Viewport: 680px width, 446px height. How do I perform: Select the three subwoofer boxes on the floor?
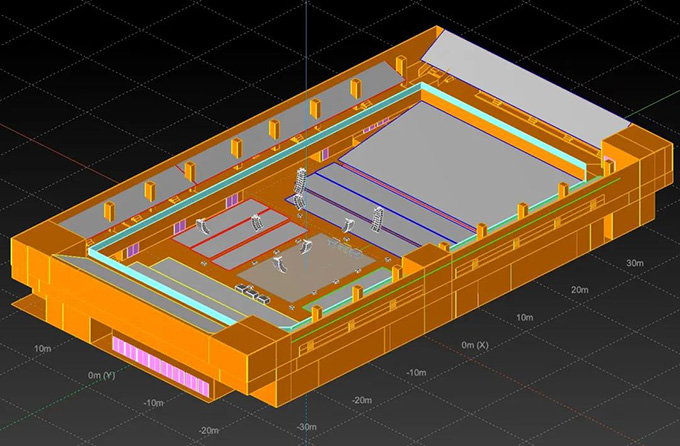click(253, 293)
